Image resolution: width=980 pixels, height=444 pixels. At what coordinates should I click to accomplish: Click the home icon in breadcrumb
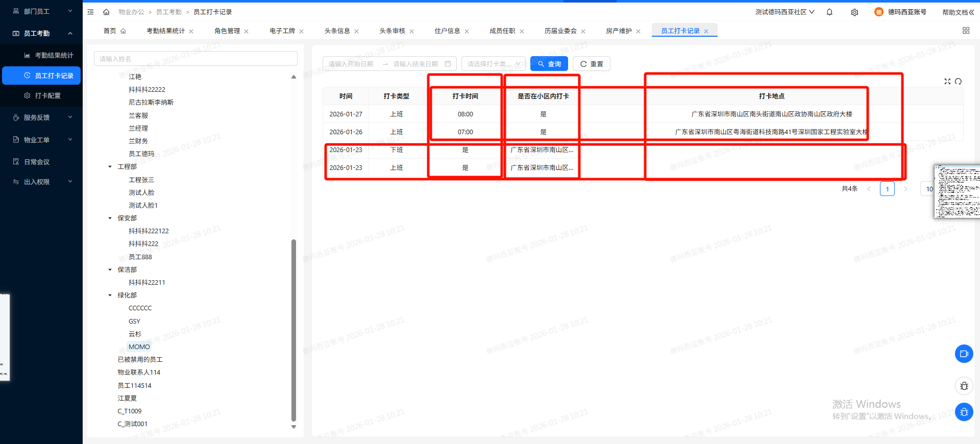(106, 12)
